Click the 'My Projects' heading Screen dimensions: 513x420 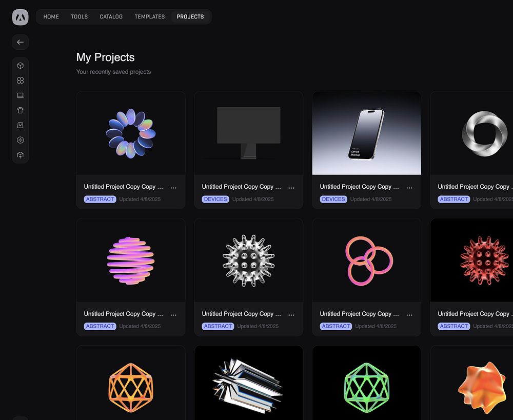click(x=105, y=57)
